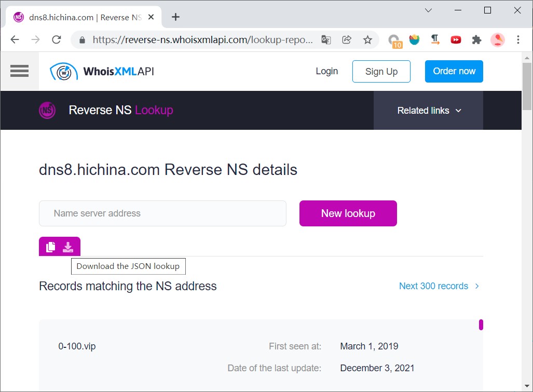The height and width of the screenshot is (392, 533).
Task: Click the WhoisXML API logo
Action: [102, 72]
